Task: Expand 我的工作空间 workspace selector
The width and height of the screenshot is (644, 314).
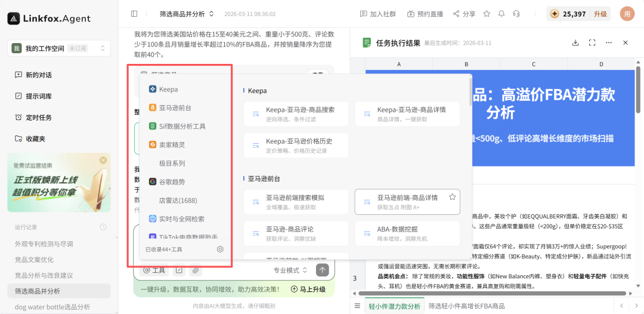Action: click(x=58, y=48)
